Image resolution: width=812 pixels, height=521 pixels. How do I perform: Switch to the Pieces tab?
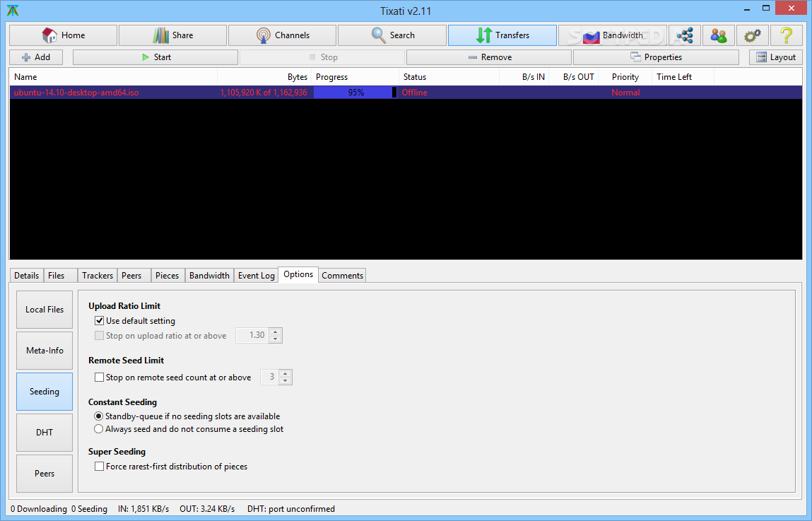pyautogui.click(x=167, y=275)
